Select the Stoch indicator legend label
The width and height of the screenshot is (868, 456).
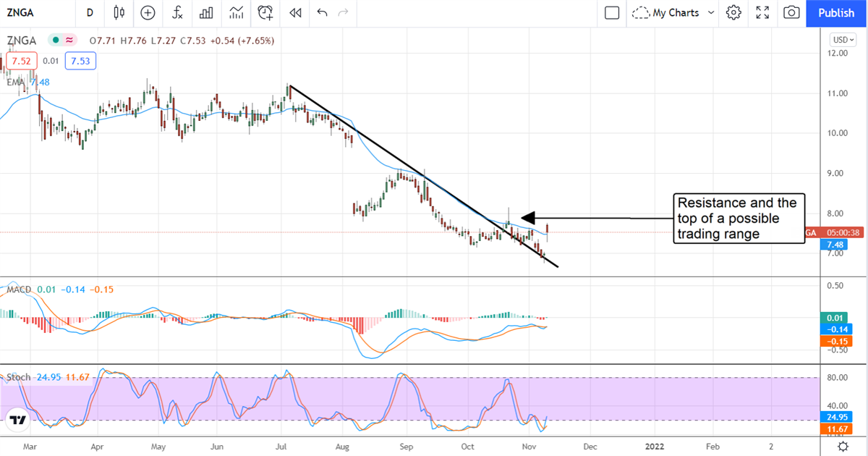point(19,376)
